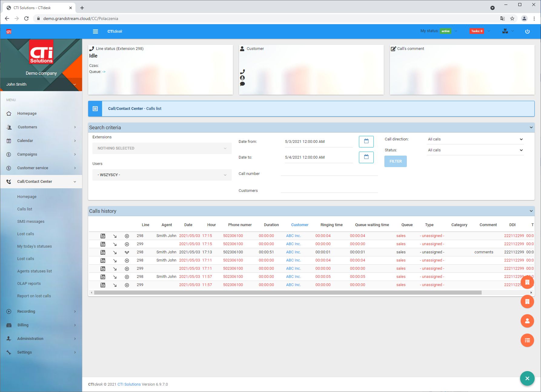Close the floating action menu (green X)

527,378
